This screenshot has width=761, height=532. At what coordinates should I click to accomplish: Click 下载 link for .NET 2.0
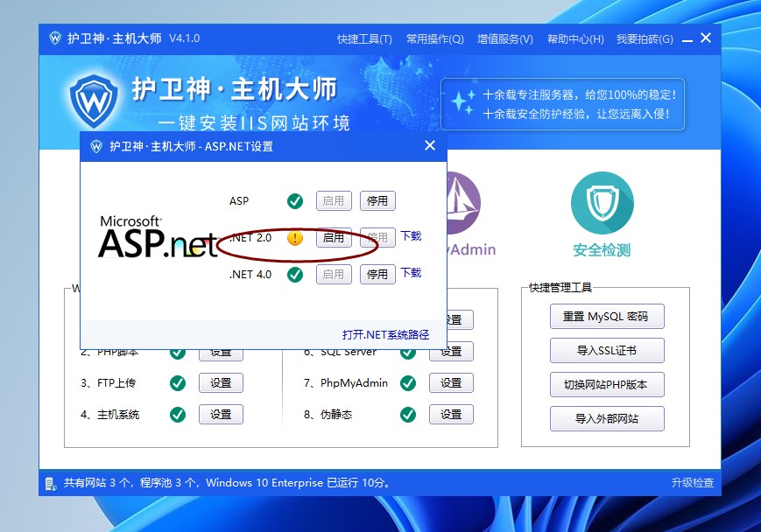(x=411, y=236)
